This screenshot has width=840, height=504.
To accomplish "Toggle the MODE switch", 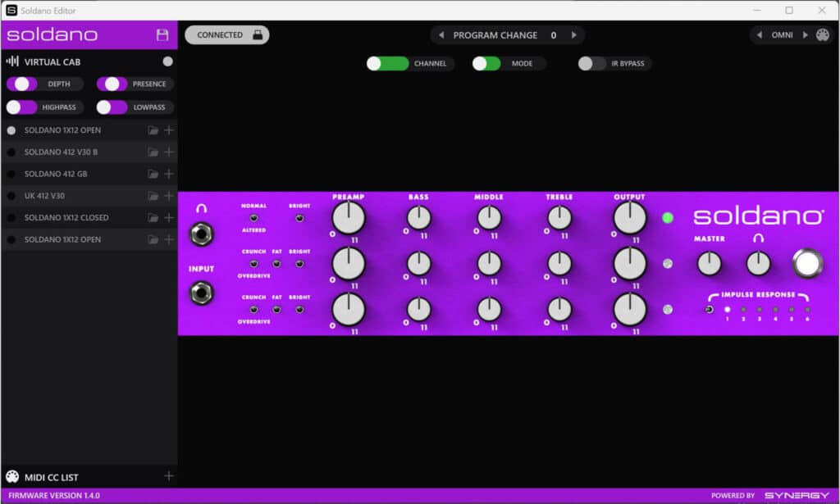I will coord(486,64).
